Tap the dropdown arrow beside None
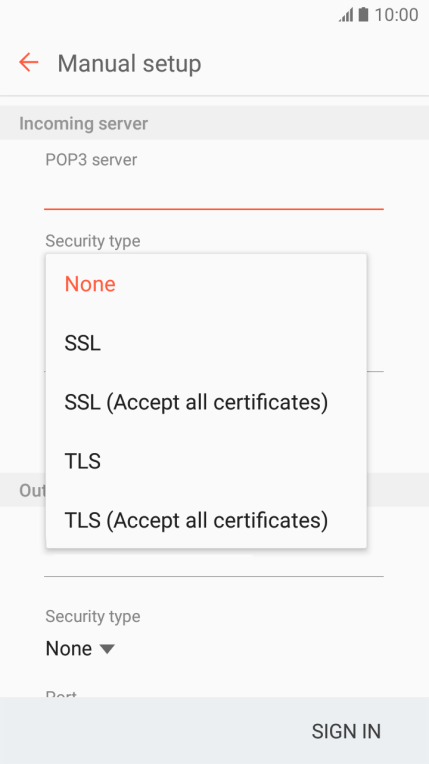This screenshot has height=764, width=429. [107, 649]
